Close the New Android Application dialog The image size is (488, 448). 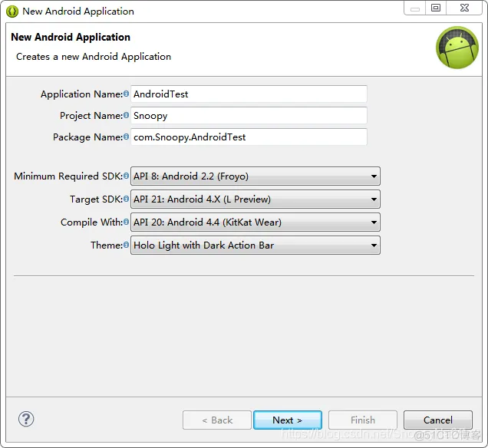click(464, 8)
